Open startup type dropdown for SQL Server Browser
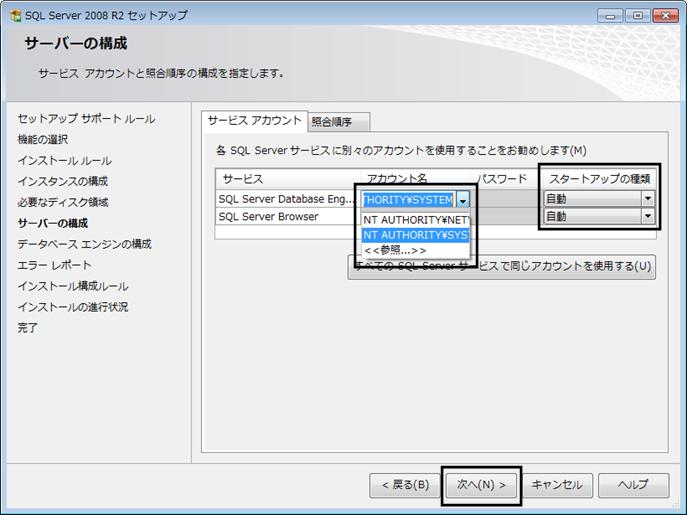This screenshot has width=687, height=515. point(648,216)
